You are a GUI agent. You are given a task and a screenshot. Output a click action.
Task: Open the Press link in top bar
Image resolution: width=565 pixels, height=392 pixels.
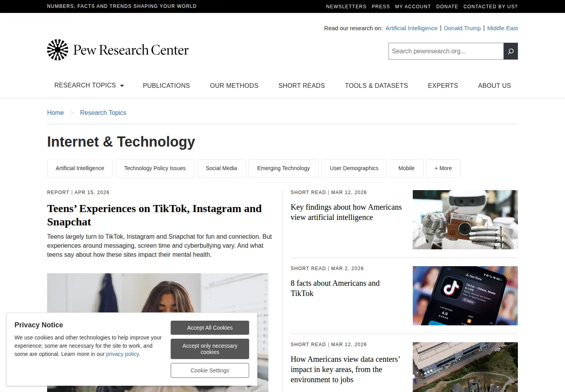[381, 6]
